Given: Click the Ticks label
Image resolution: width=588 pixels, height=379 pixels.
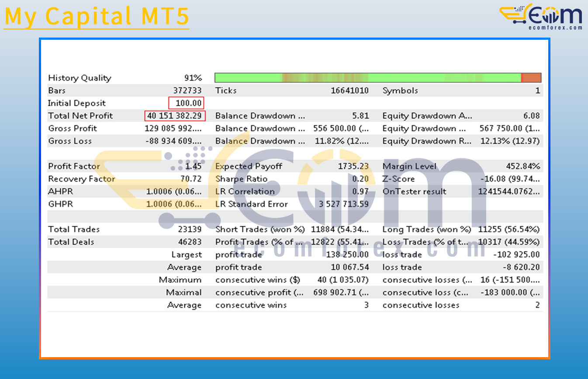Looking at the screenshot, I should coord(226,91).
